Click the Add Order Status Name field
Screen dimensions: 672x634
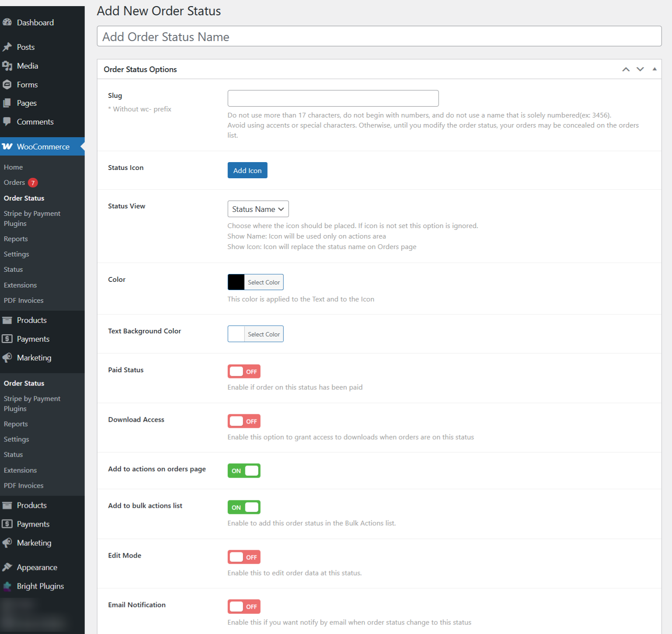(379, 37)
